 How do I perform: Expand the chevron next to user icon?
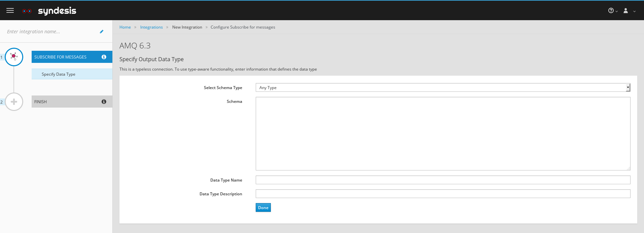point(635,11)
